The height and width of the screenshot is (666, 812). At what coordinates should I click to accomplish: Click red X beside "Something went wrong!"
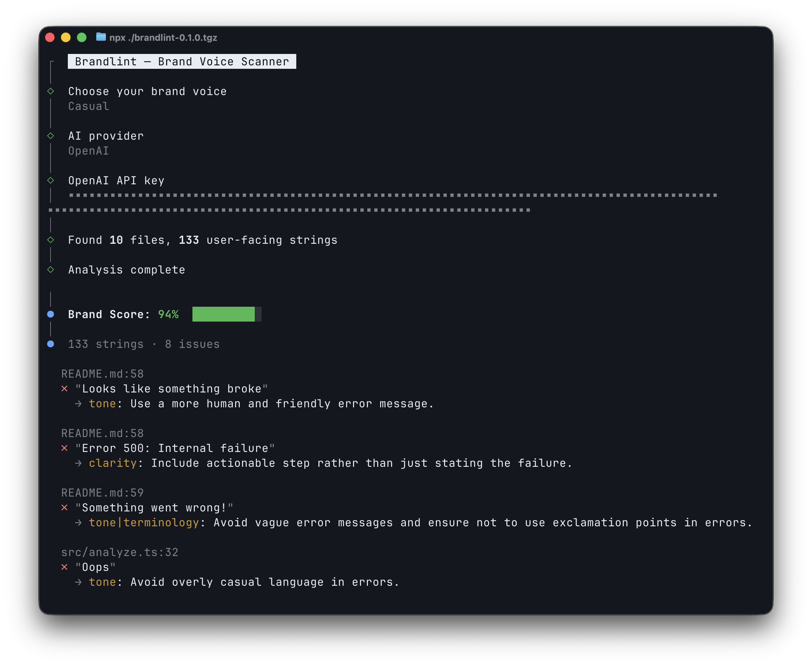[x=64, y=508]
